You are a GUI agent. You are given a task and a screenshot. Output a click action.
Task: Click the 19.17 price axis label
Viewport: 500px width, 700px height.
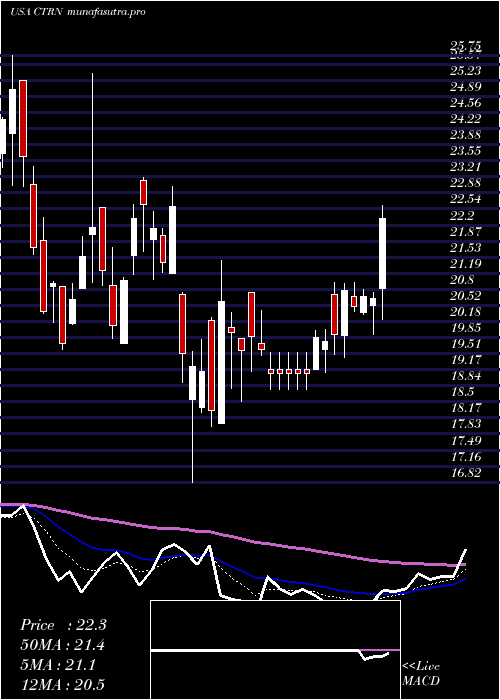(466, 360)
